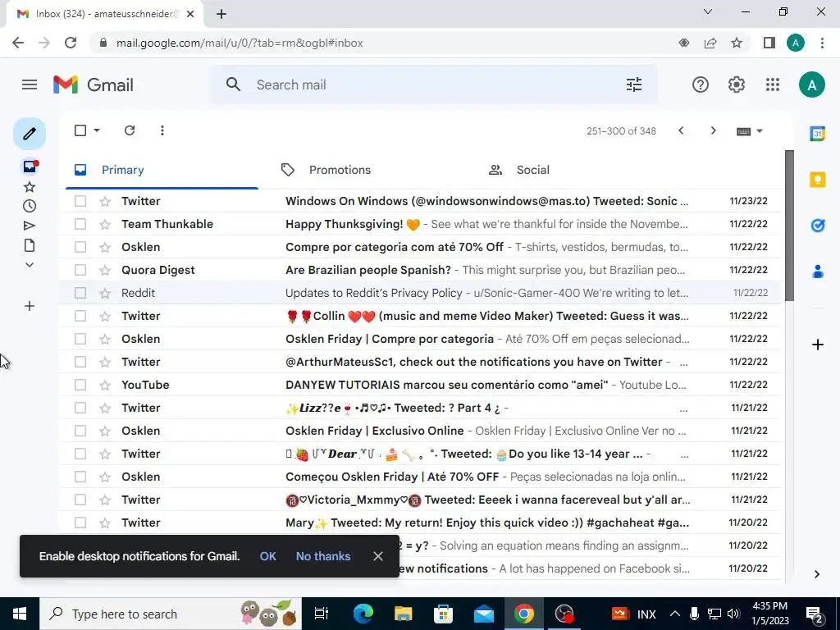
Task: Open Windows Mail app from taskbar
Action: 483,614
